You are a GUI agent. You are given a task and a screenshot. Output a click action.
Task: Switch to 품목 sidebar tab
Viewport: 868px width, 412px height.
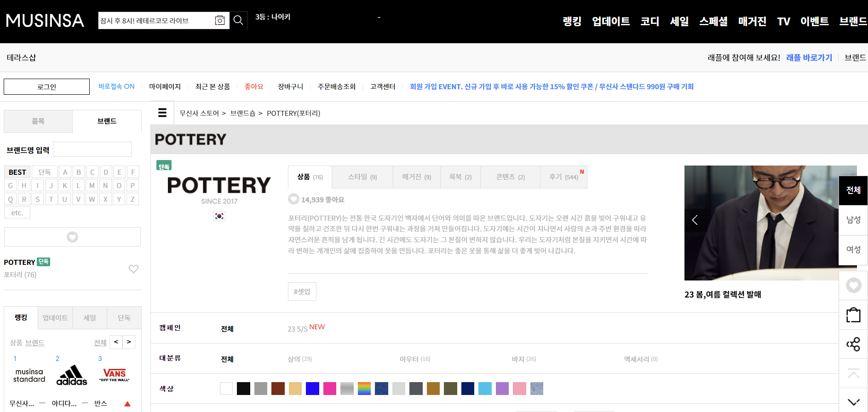(x=38, y=121)
